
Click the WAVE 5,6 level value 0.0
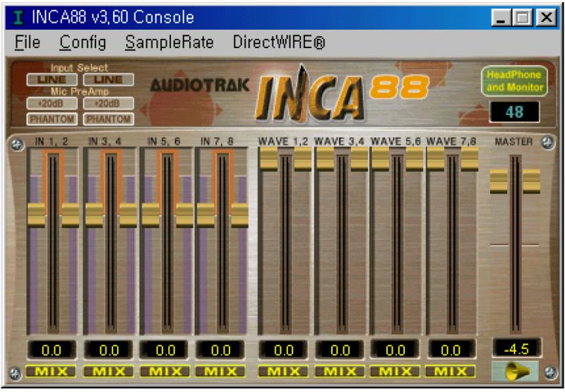pyautogui.click(x=395, y=350)
